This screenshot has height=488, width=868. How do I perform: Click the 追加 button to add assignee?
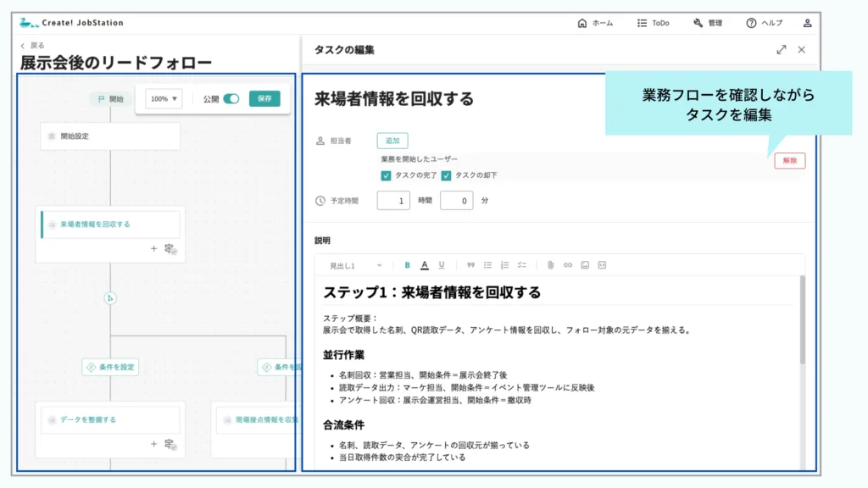pyautogui.click(x=392, y=141)
